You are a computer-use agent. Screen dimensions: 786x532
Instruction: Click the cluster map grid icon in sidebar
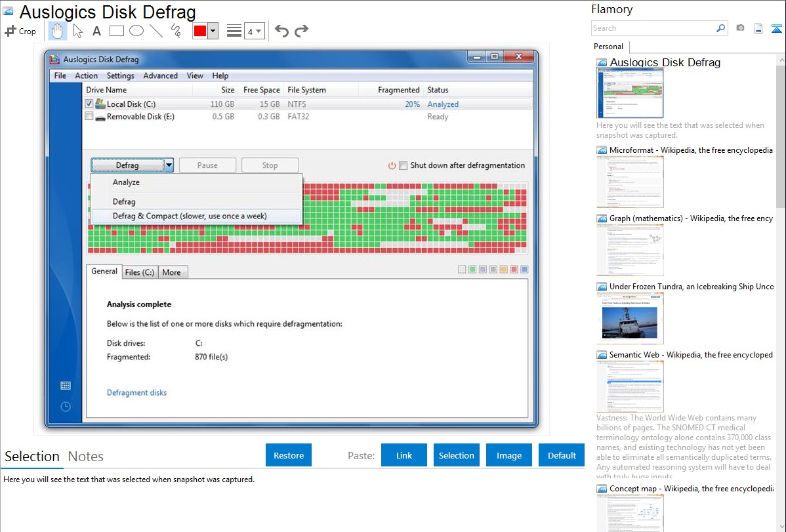(x=66, y=386)
